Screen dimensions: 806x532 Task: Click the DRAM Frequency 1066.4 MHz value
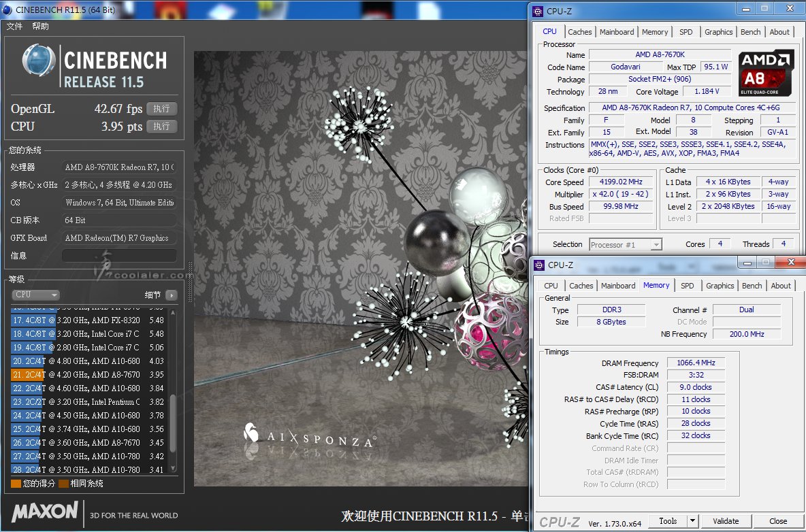(696, 363)
